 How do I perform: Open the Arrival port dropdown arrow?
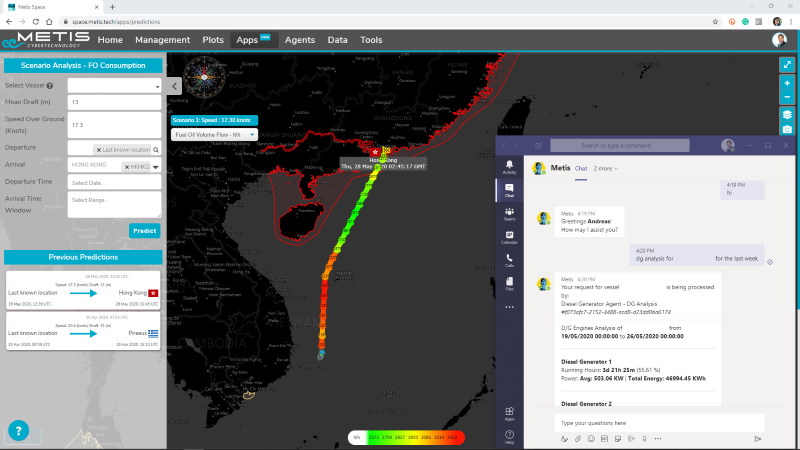click(156, 167)
